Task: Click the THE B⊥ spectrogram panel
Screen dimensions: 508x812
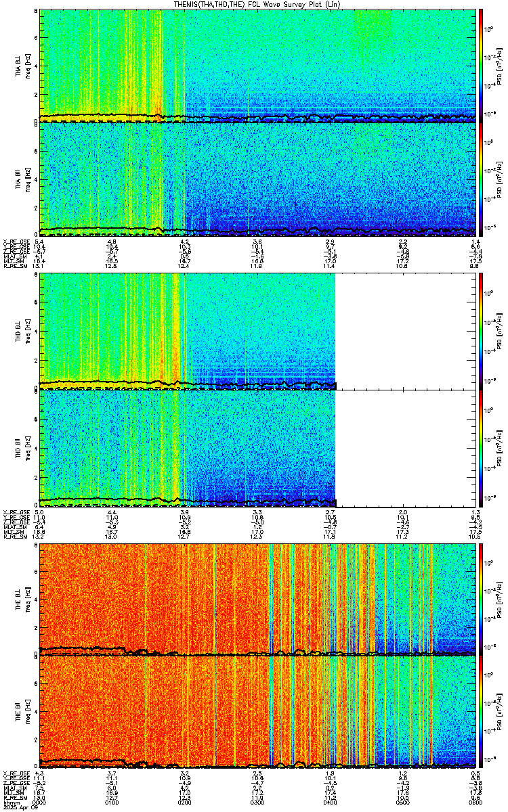Action: coord(258,598)
